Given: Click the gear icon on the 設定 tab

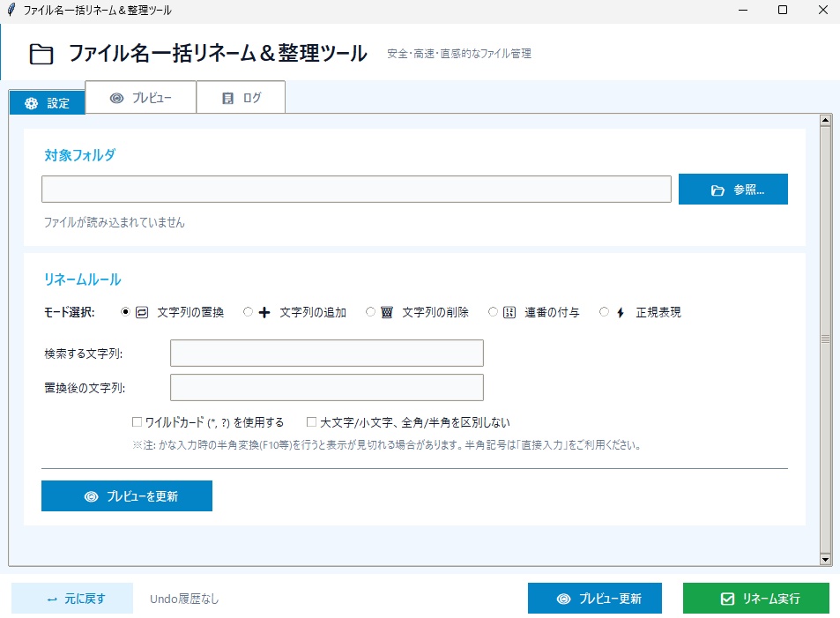Looking at the screenshot, I should click(32, 103).
